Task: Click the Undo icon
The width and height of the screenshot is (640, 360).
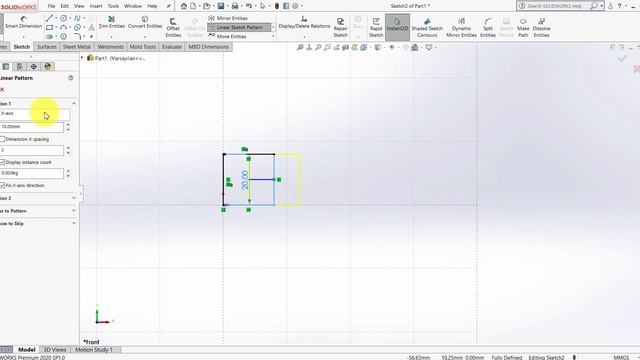Action: [248, 6]
